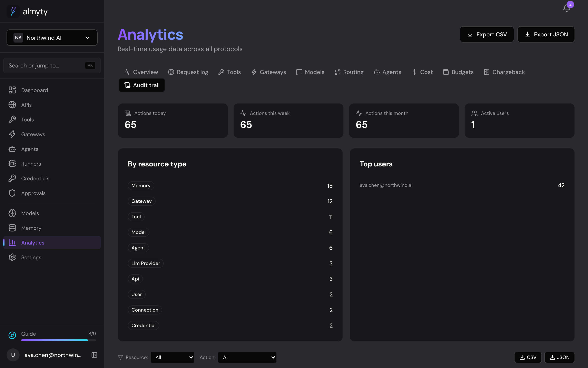The width and height of the screenshot is (588, 368).
Task: Switch to the Request log tab
Action: 188,72
